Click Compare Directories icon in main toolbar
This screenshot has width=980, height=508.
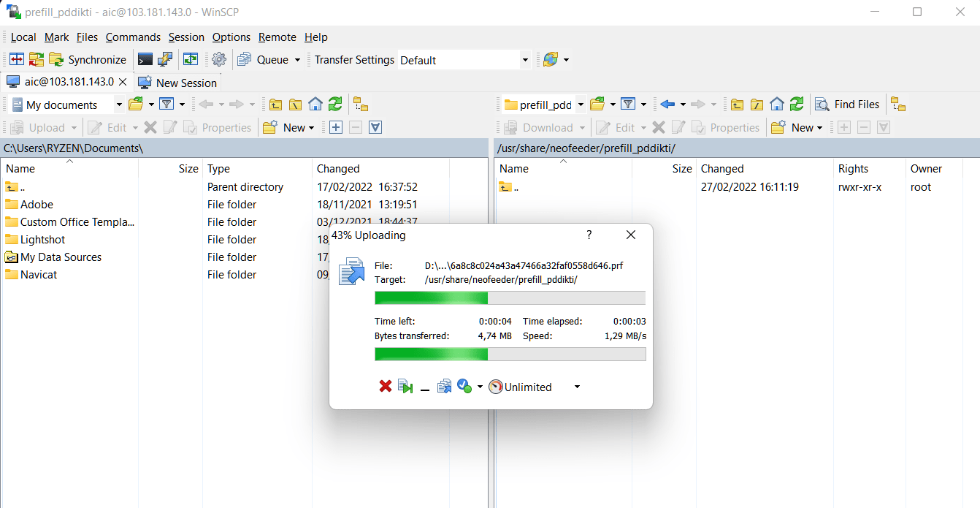(16, 60)
